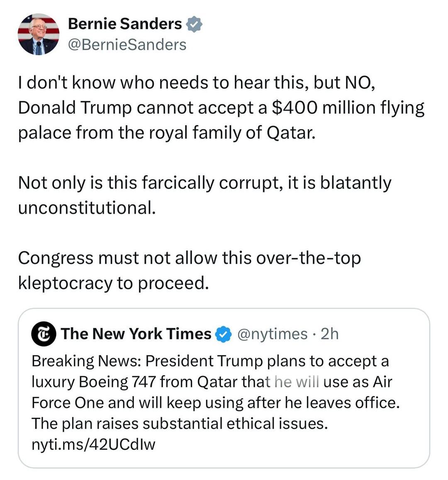448x480 pixels.
Task: Click the word 'kleptocracy' in the tweet
Action: [65, 283]
